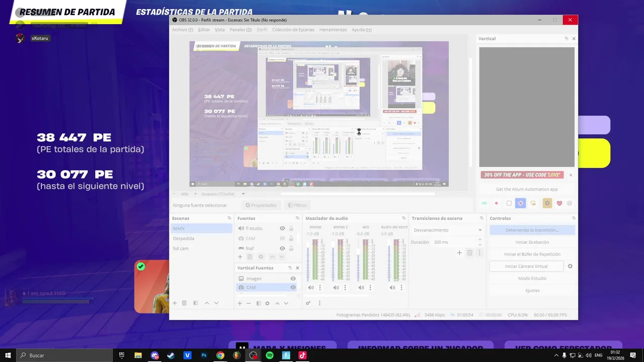Open the options menu for the Alertas channel

click(319, 288)
